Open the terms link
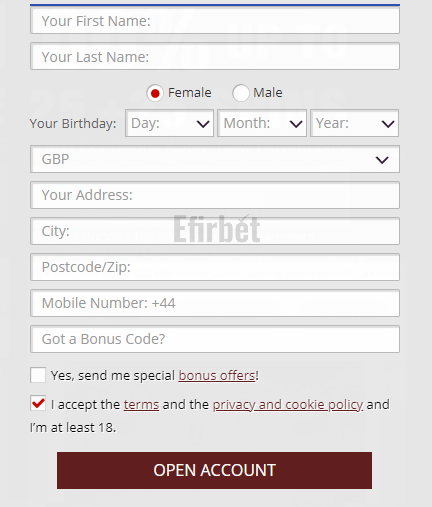This screenshot has width=432, height=507. coord(141,405)
